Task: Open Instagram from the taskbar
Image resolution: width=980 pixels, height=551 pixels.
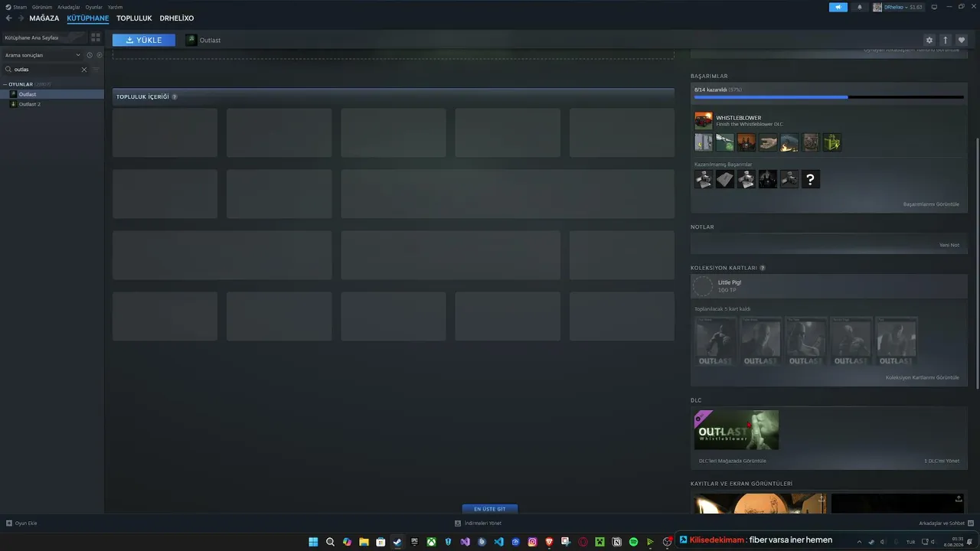Action: coord(532,542)
